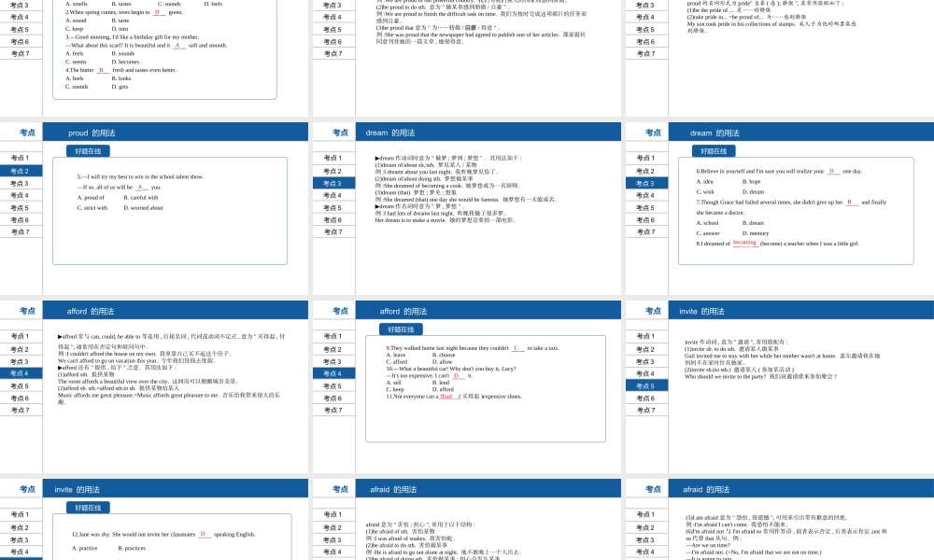The image size is (934, 560).
Task: Select highlighted 考点 5 in invite explanation slide
Action: click(645, 385)
